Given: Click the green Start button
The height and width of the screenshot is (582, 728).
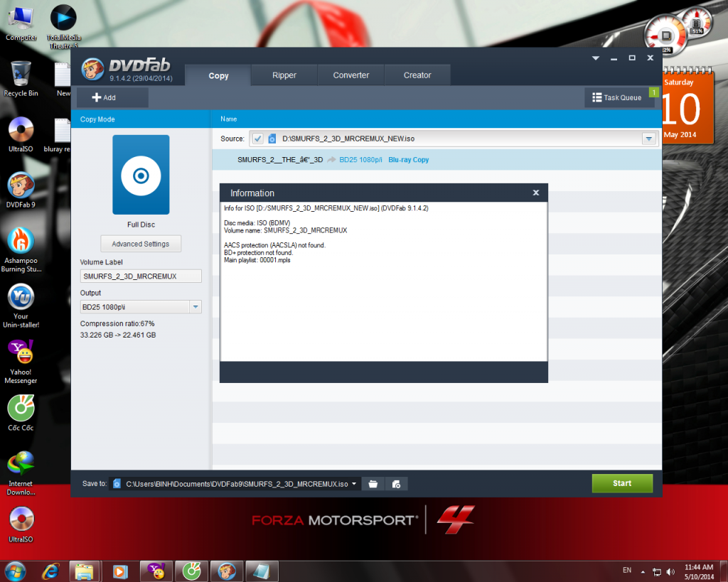Looking at the screenshot, I should click(x=622, y=483).
